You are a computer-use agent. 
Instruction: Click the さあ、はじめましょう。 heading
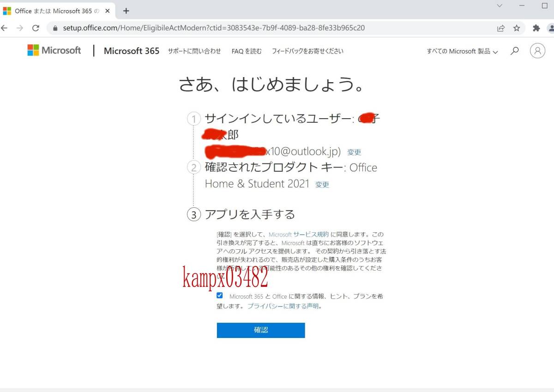272,84
